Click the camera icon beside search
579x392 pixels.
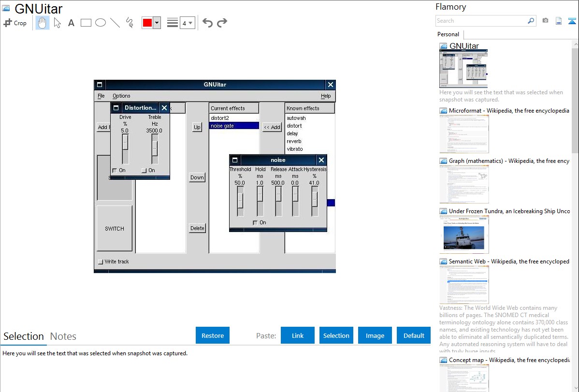pyautogui.click(x=545, y=21)
